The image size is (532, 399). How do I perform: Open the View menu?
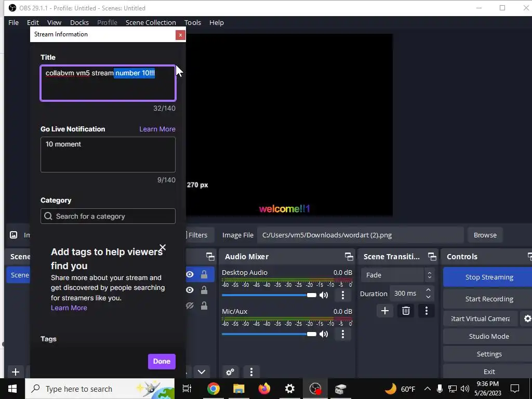[x=54, y=22]
